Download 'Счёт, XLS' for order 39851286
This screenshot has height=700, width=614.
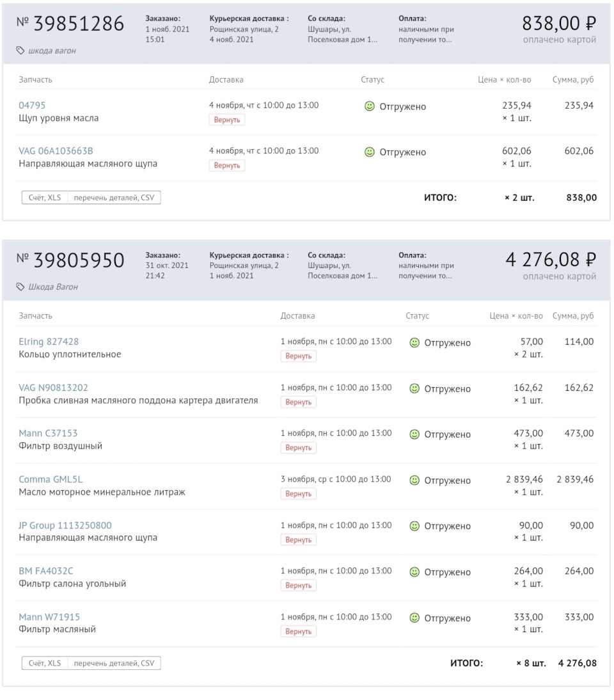click(x=45, y=198)
